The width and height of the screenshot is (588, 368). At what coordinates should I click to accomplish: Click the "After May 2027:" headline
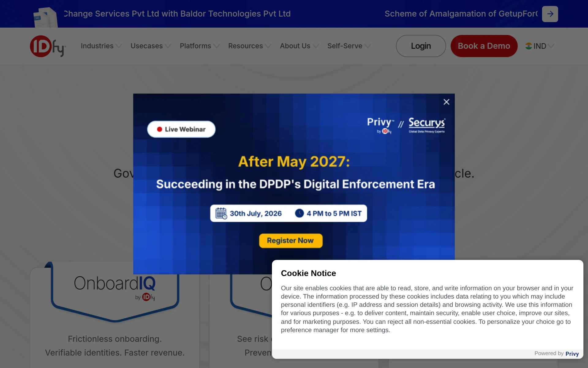click(294, 162)
